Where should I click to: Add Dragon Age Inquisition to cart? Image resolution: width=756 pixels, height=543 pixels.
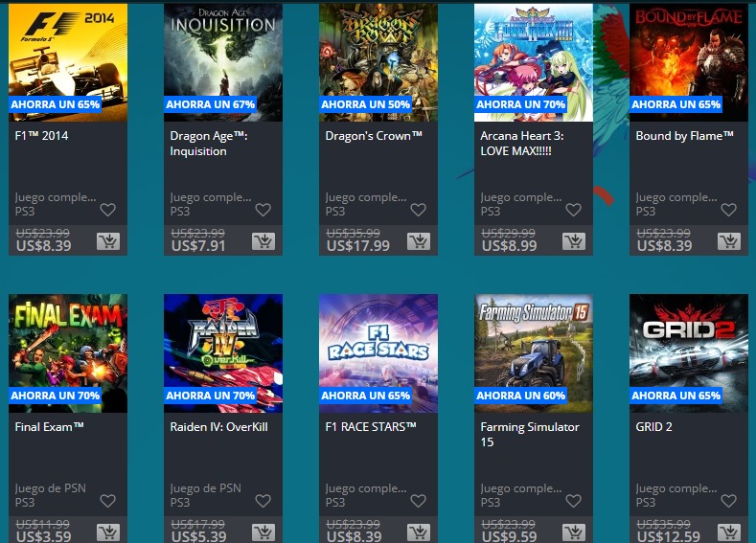263,241
